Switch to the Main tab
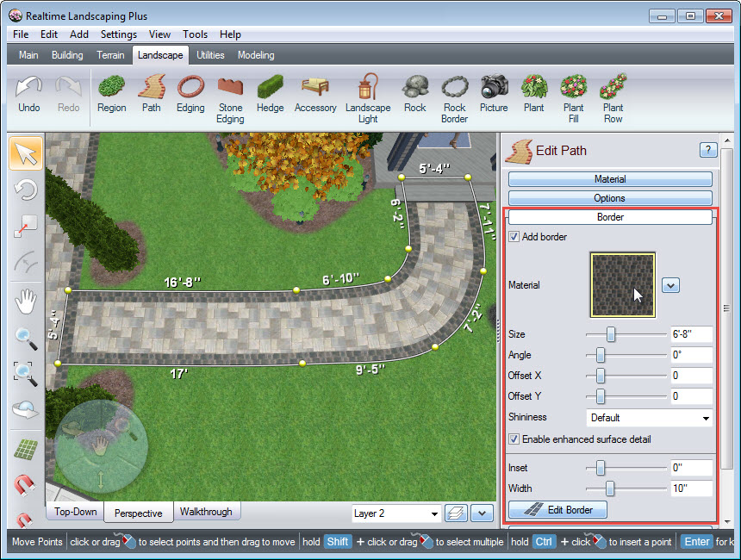 pos(28,55)
